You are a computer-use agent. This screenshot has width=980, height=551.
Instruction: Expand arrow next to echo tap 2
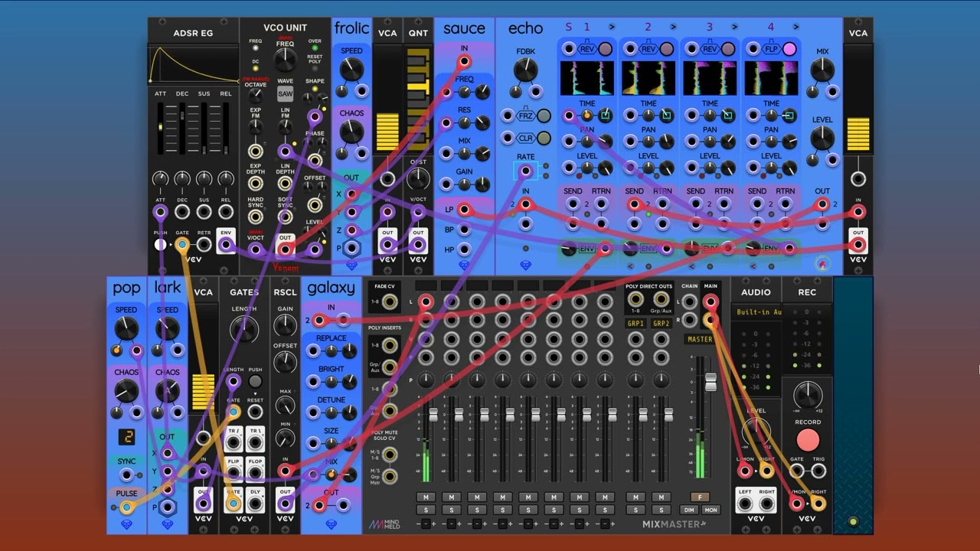673,27
